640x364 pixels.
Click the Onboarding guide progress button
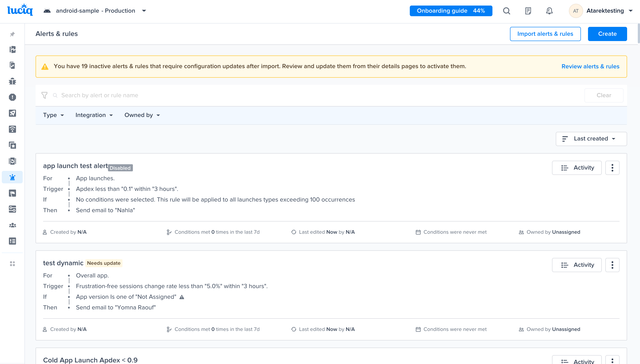coord(450,11)
